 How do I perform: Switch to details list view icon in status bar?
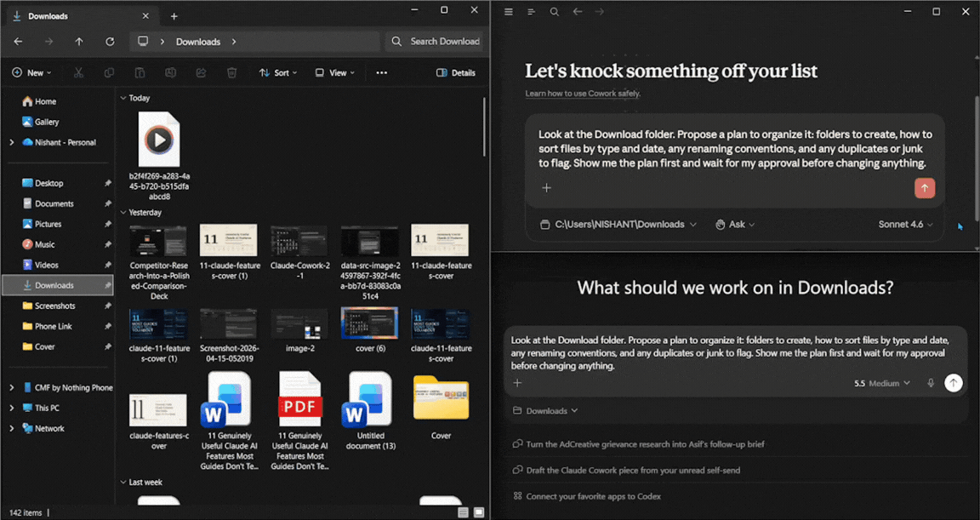pos(463,512)
